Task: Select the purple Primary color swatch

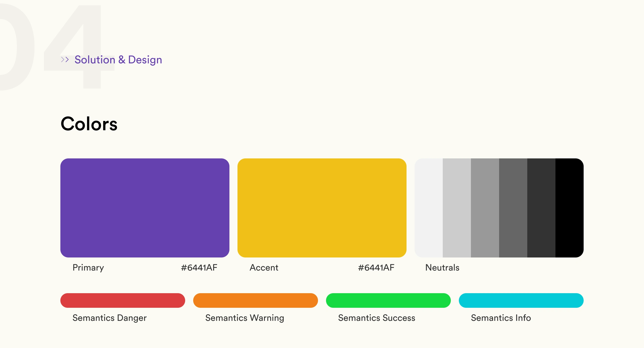Action: tap(145, 208)
